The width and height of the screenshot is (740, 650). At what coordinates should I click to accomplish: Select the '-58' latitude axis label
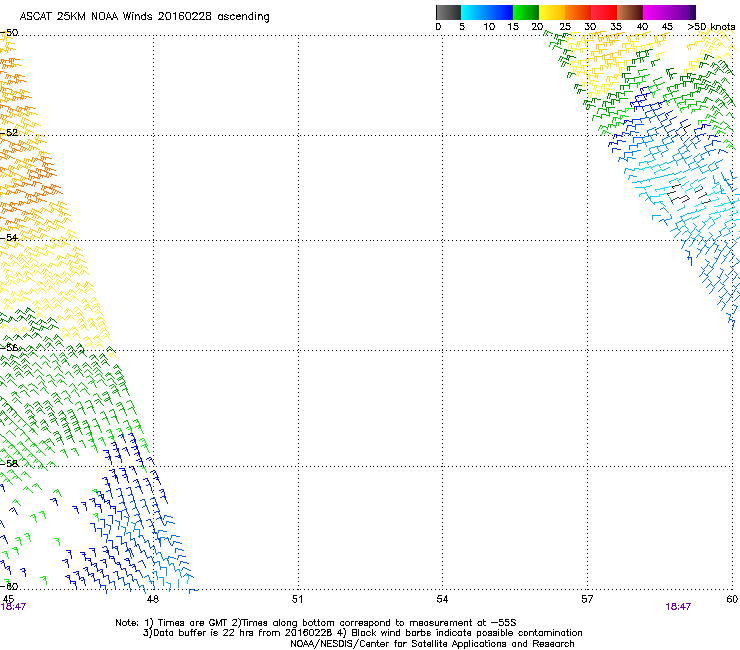click(9, 464)
